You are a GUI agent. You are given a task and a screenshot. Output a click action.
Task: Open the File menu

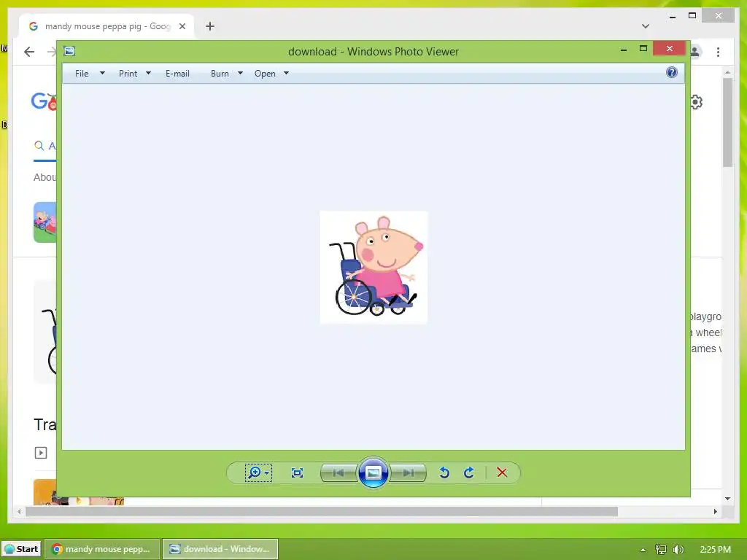pos(82,74)
